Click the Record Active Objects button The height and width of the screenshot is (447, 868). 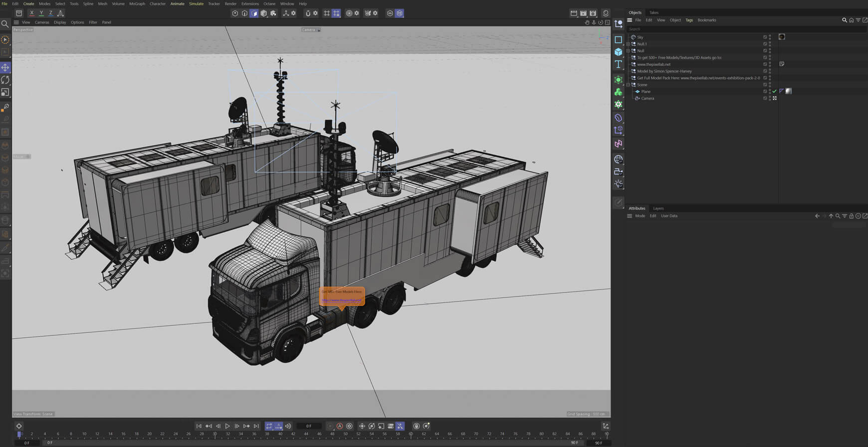click(x=330, y=426)
